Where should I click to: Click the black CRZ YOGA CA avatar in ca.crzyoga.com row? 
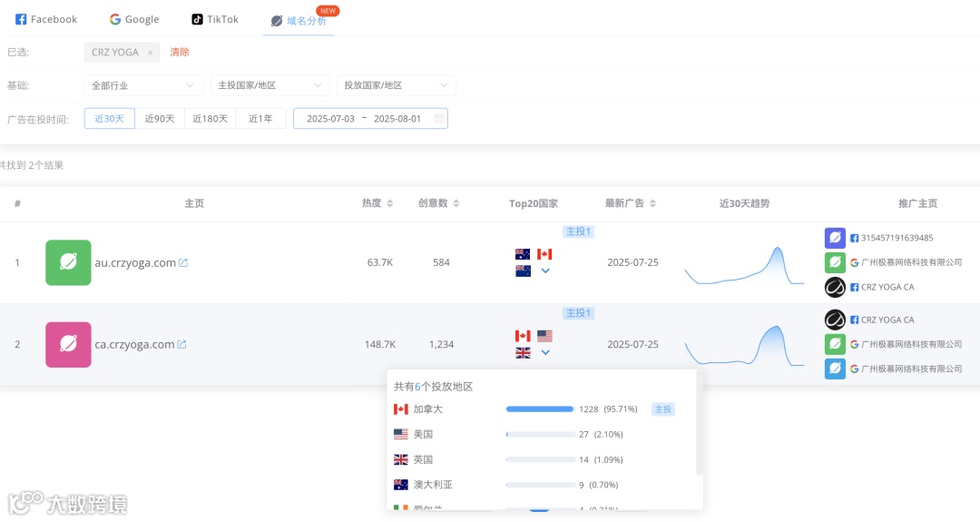[835, 320]
